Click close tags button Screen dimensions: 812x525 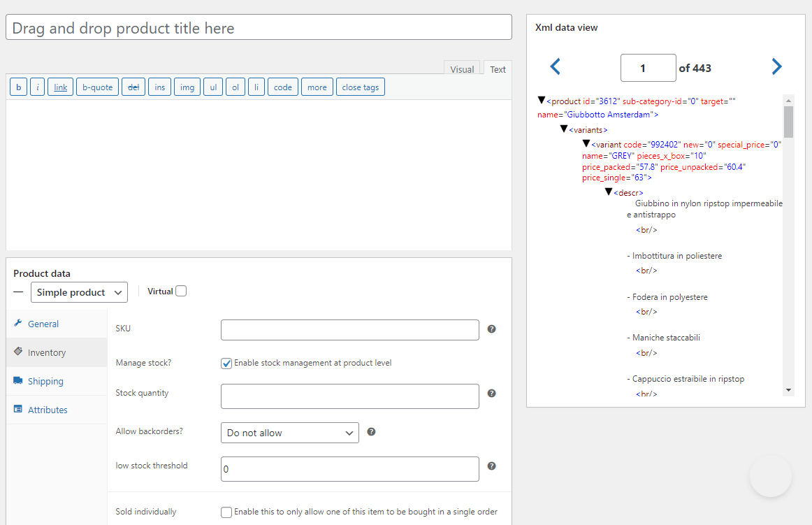(x=361, y=87)
